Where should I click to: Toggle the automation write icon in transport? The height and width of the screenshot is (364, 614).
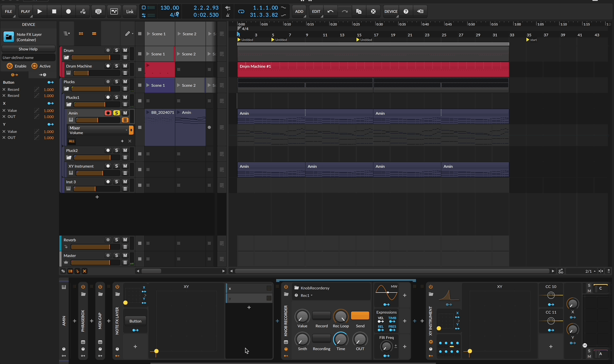click(83, 11)
